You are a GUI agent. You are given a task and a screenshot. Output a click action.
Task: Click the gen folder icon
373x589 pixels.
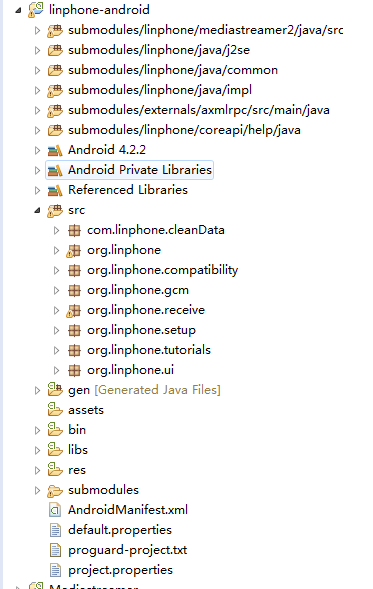tap(55, 390)
